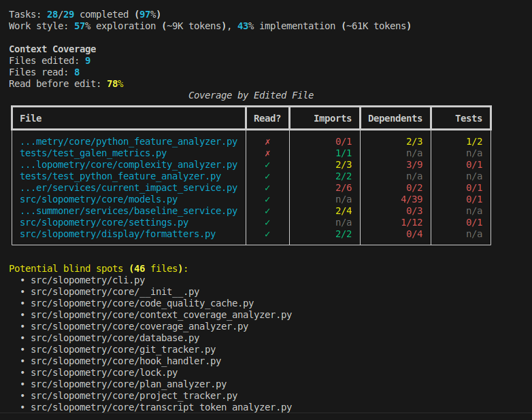Click the 4/39 dependents value for models.py

coord(412,199)
